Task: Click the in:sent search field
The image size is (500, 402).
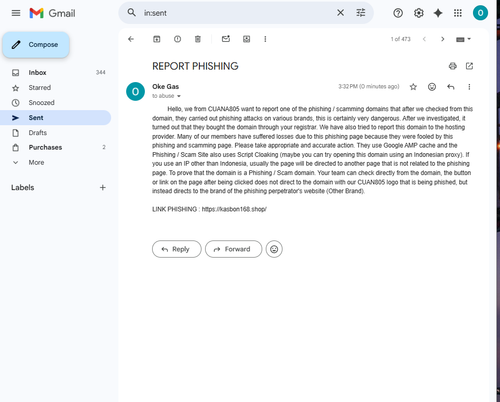Action: tap(237, 13)
